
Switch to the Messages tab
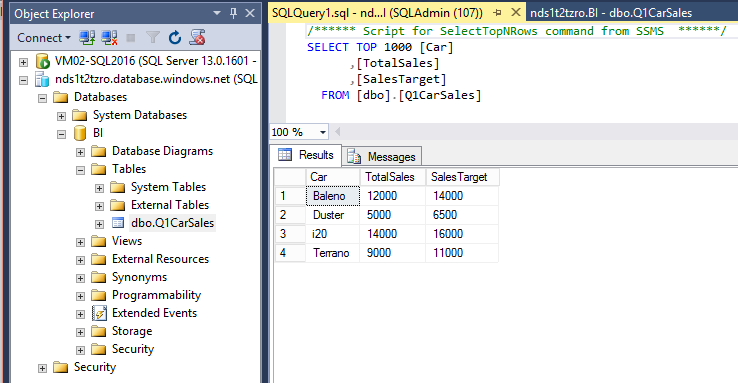click(x=382, y=156)
